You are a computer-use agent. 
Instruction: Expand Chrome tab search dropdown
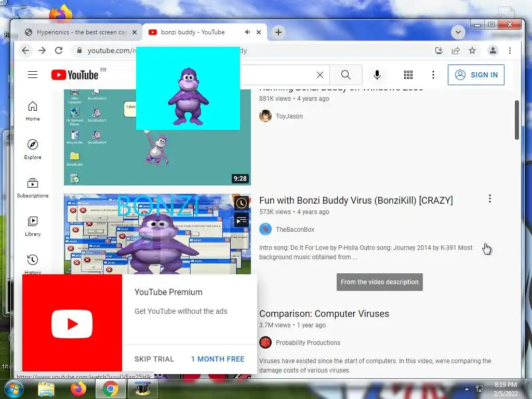(x=458, y=32)
